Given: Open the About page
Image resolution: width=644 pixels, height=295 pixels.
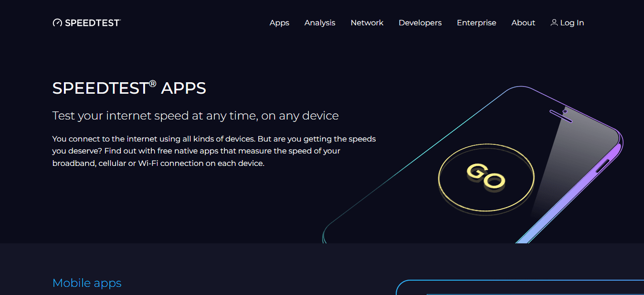Looking at the screenshot, I should click(523, 22).
